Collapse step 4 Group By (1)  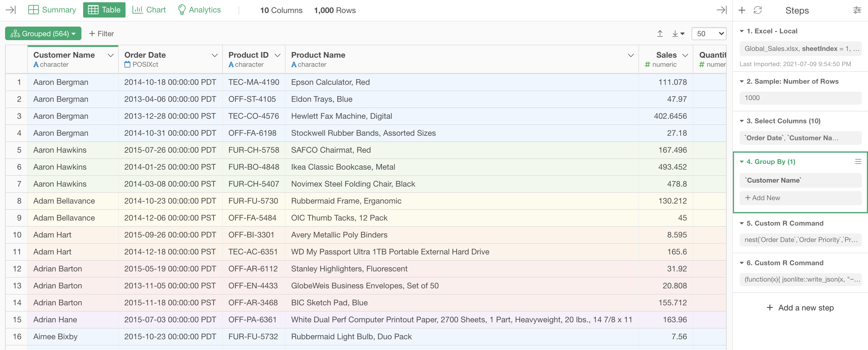click(742, 162)
